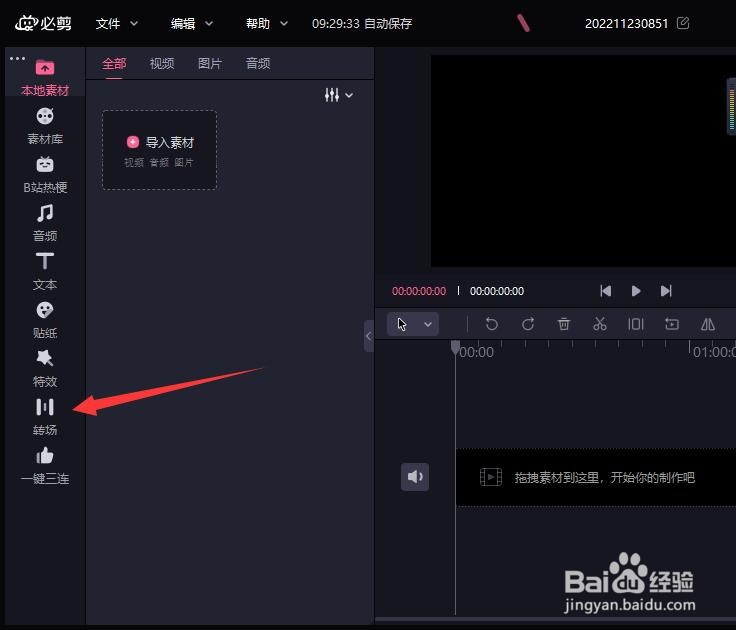Click the 必剪 app logo
Image resolution: width=736 pixels, height=630 pixels.
43,23
